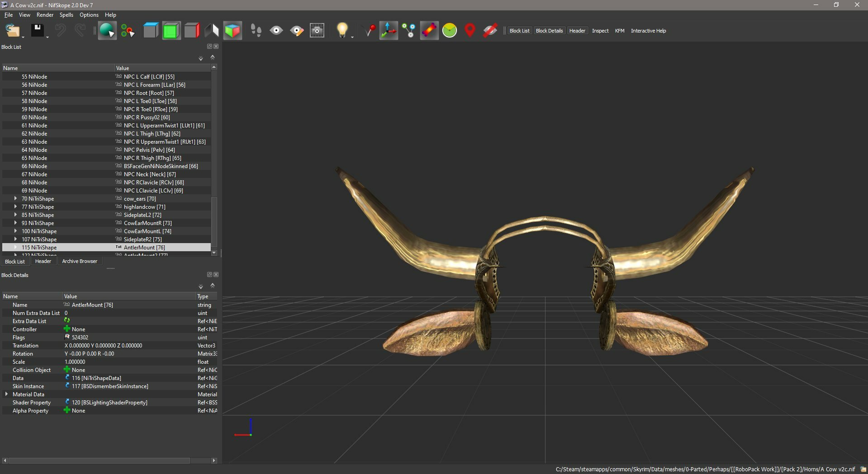
Task: Select the multicolored perspective cube icon
Action: (232, 31)
